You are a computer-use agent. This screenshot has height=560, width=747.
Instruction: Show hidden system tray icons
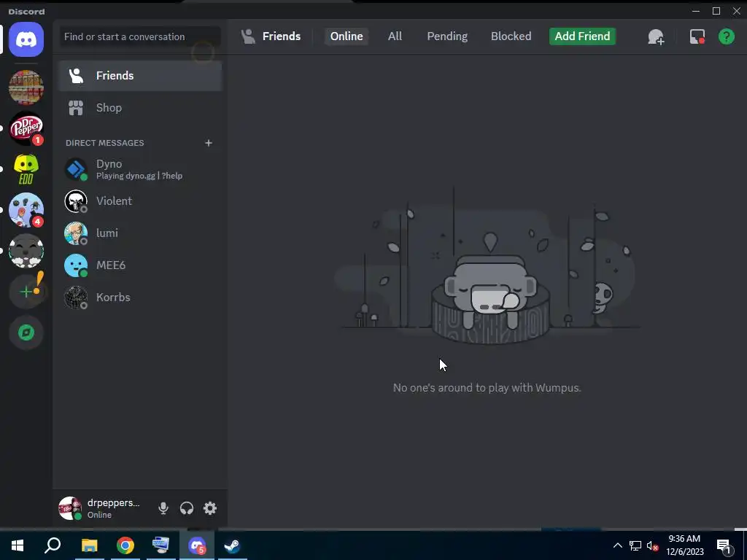click(617, 545)
